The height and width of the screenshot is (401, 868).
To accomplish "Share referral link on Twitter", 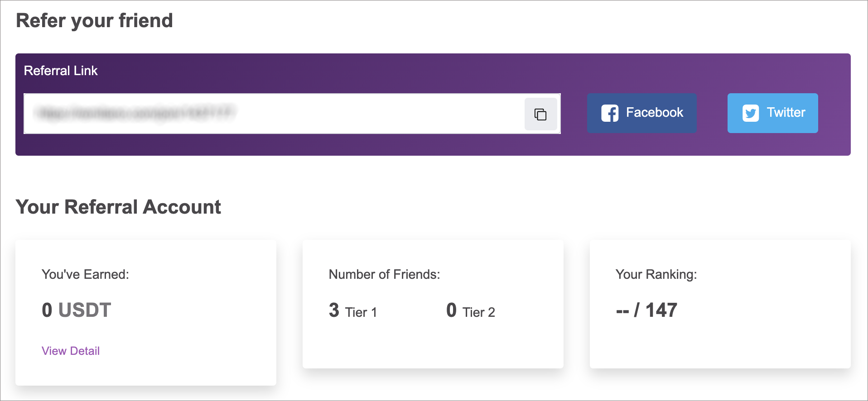I will click(x=772, y=113).
